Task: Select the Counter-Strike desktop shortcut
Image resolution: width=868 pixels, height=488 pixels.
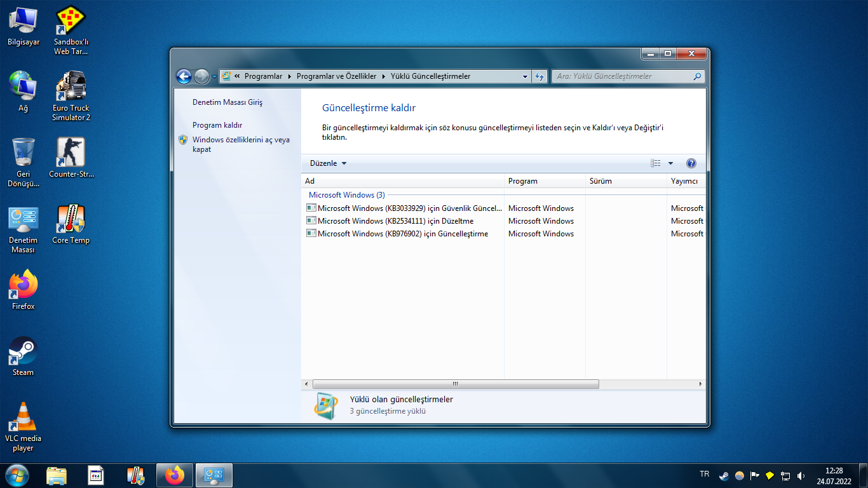Action: [x=71, y=158]
